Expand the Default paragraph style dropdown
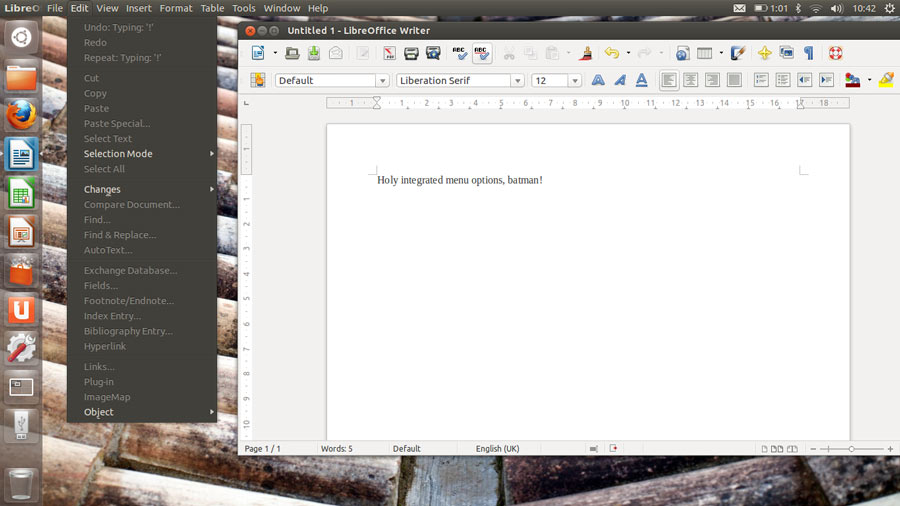Viewport: 900px width, 506px height. pos(382,81)
